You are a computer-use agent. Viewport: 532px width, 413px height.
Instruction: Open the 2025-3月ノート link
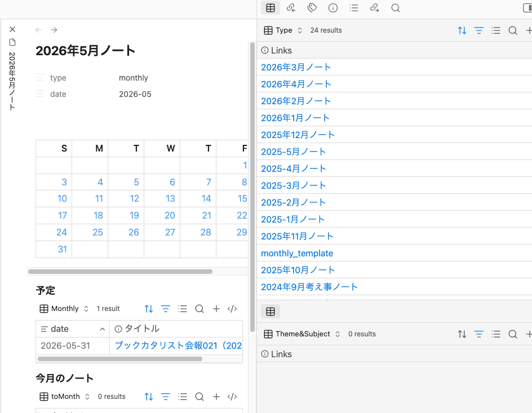point(294,185)
